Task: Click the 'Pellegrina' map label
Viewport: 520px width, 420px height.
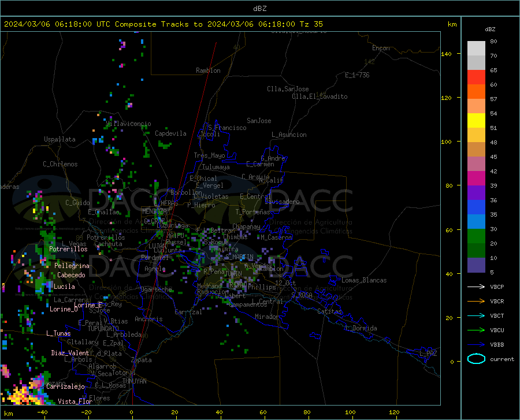Action: click(x=72, y=266)
